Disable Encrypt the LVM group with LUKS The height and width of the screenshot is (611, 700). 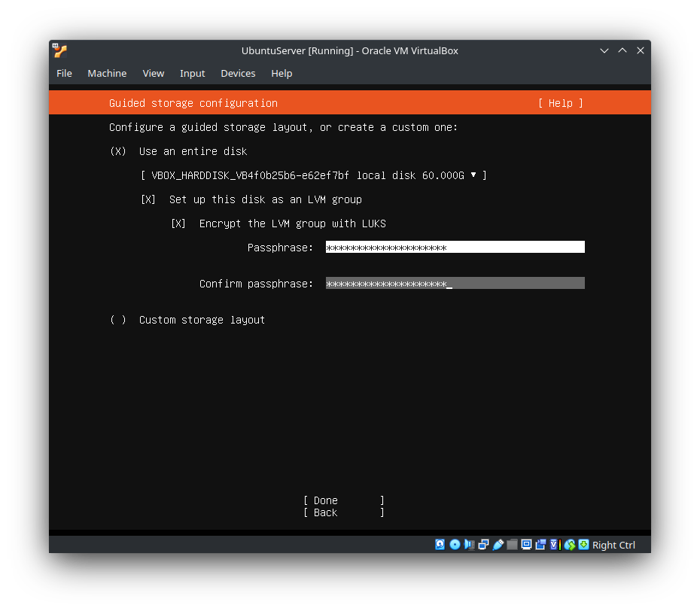pos(178,223)
